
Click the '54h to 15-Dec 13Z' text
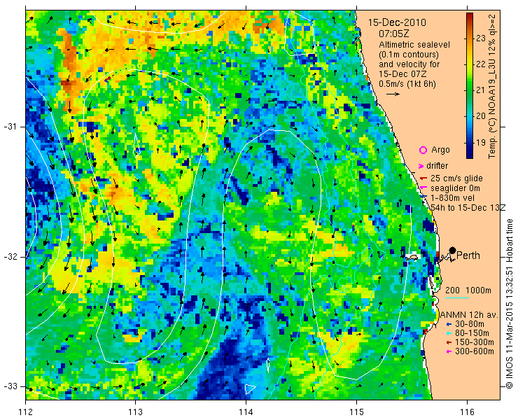(x=468, y=207)
